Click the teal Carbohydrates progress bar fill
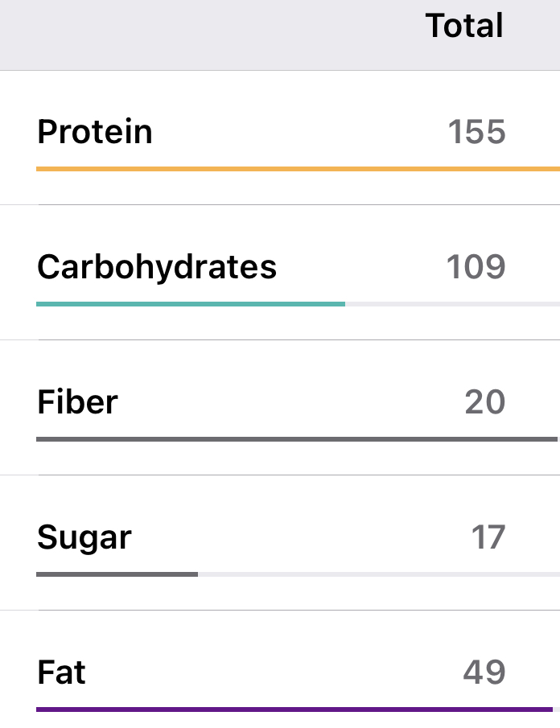 click(x=191, y=304)
